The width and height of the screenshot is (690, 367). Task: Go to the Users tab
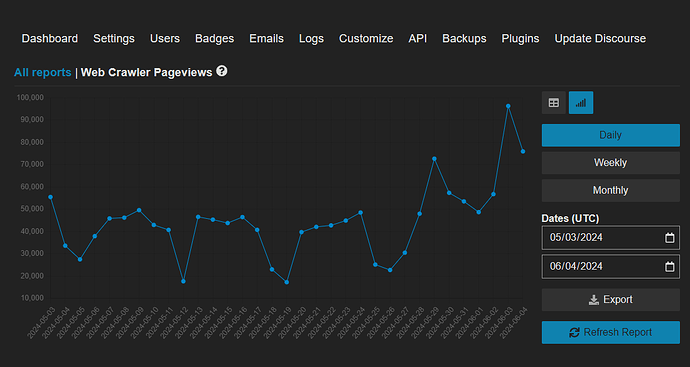165,39
